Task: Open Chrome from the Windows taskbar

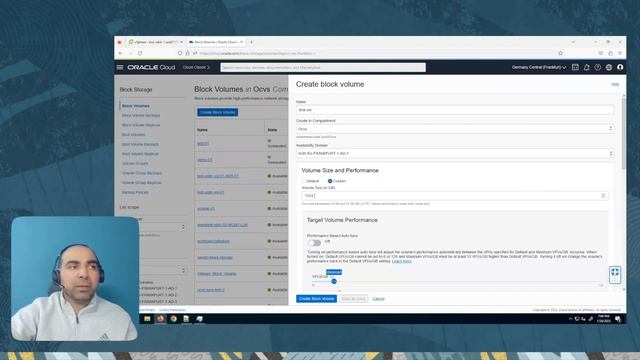Action: tap(173, 319)
